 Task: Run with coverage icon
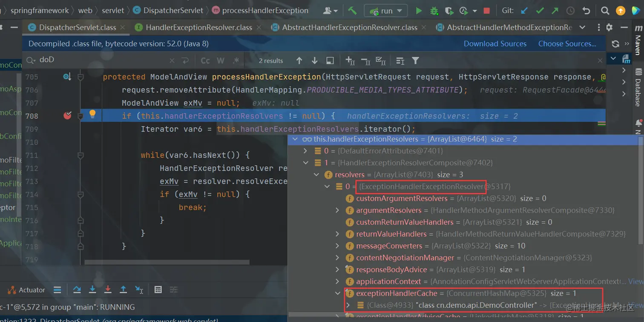(449, 11)
